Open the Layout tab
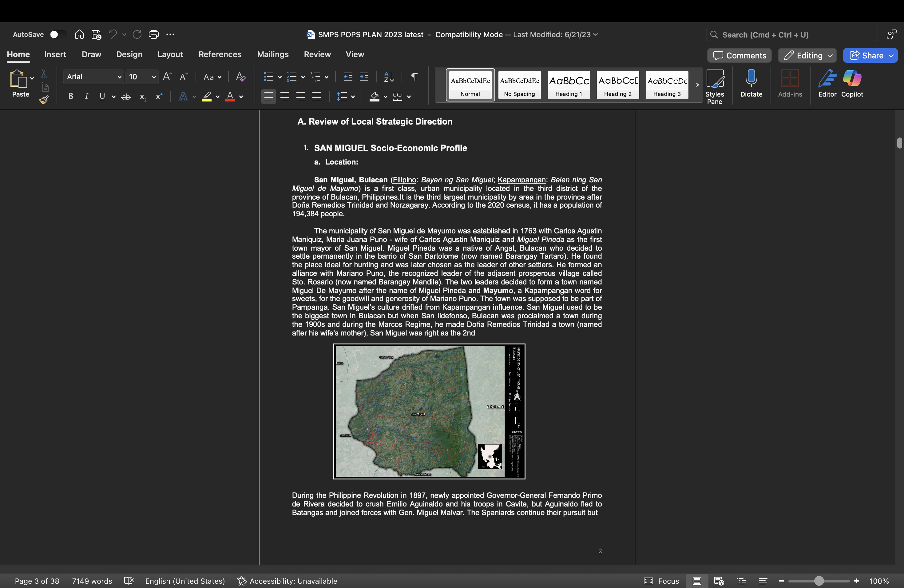 tap(170, 54)
